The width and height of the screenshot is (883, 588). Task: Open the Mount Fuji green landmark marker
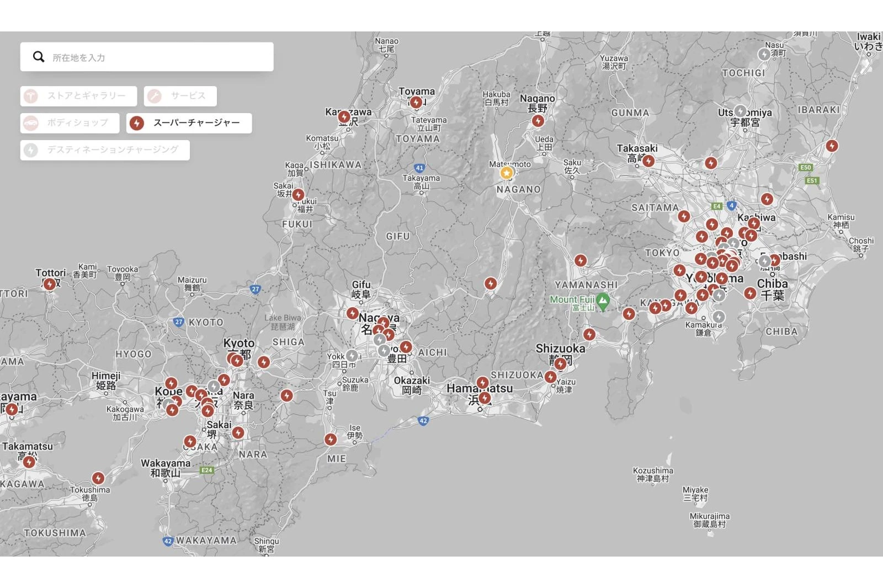pos(603,301)
